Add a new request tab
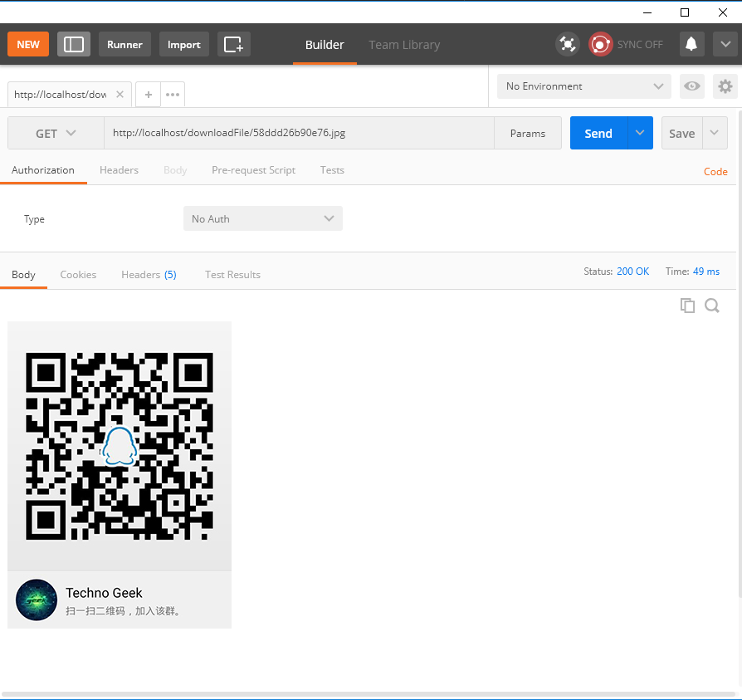The image size is (742, 700). 148,94
